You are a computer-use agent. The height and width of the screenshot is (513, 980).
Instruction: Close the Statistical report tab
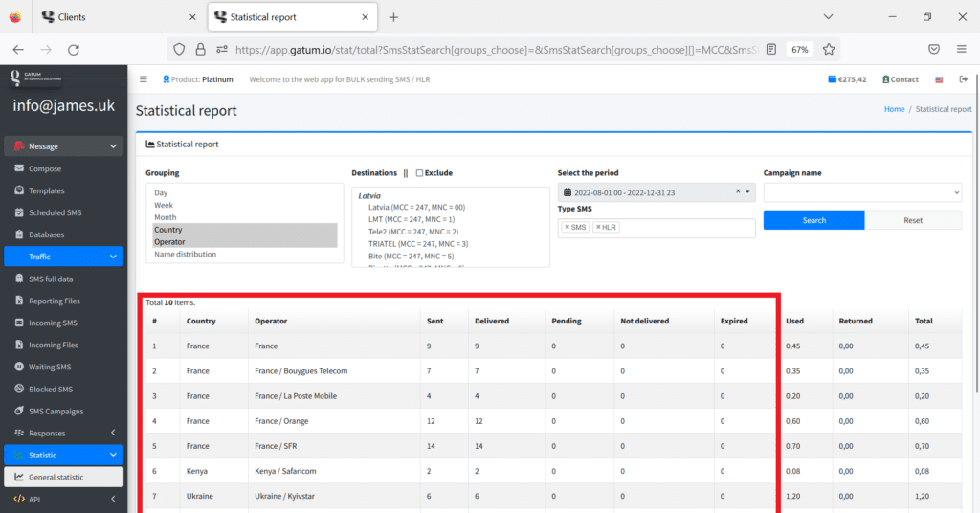click(x=365, y=17)
